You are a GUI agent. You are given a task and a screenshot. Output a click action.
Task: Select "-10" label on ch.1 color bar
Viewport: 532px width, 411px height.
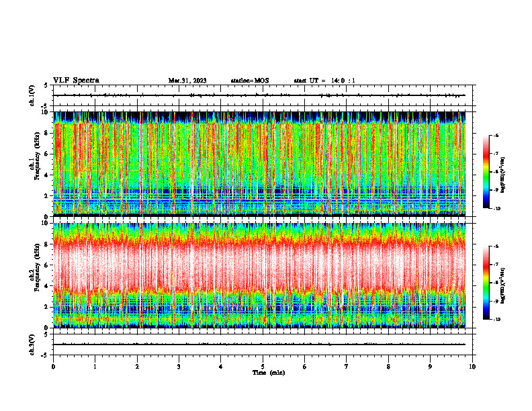(497, 209)
